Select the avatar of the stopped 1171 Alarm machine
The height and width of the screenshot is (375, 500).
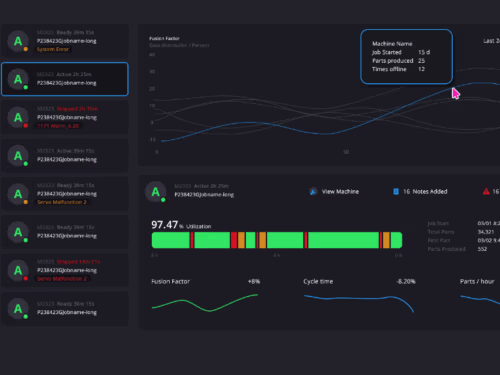click(x=18, y=118)
